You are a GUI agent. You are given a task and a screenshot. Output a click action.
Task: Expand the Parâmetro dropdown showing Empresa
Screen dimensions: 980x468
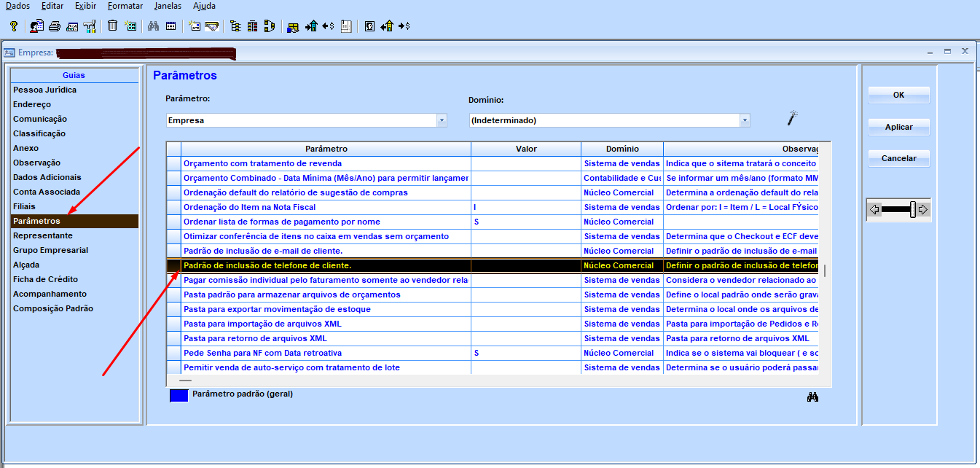[441, 120]
